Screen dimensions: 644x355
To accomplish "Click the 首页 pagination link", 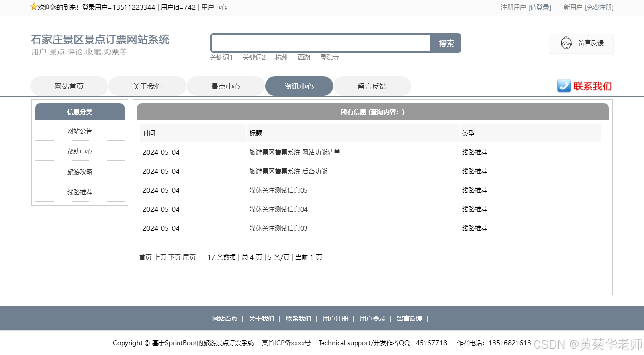I will [145, 257].
